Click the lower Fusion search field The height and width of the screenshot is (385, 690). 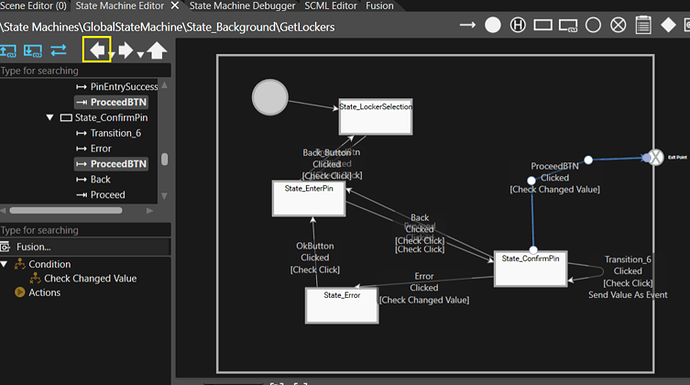85,230
